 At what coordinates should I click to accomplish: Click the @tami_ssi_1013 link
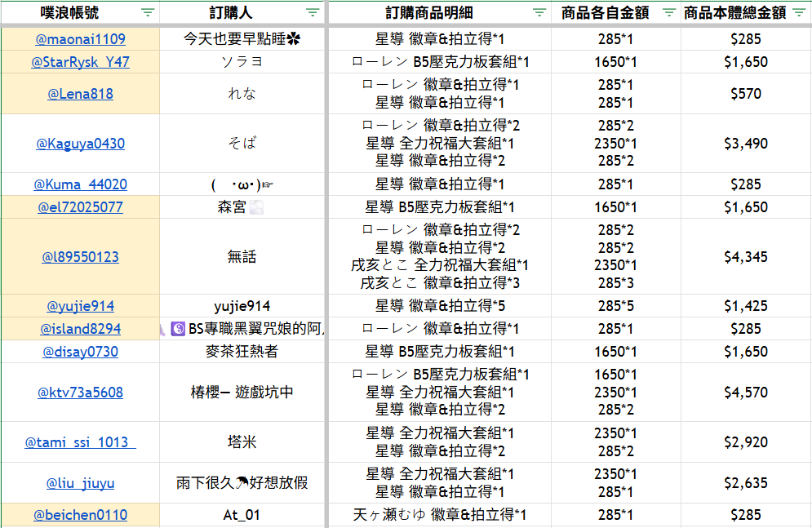point(80,442)
